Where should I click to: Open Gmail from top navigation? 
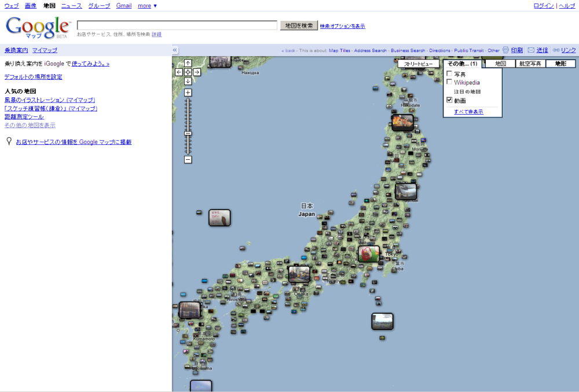point(124,6)
